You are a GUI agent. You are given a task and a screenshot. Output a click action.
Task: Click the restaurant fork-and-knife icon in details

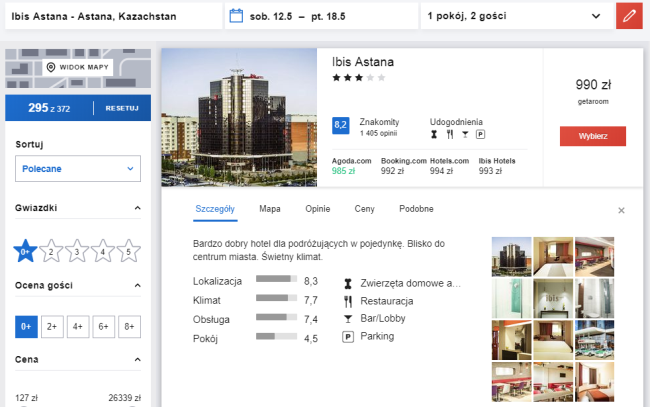click(348, 301)
